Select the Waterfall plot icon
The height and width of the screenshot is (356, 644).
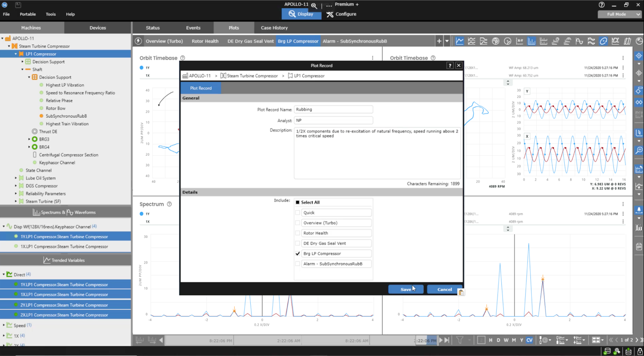coord(627,41)
